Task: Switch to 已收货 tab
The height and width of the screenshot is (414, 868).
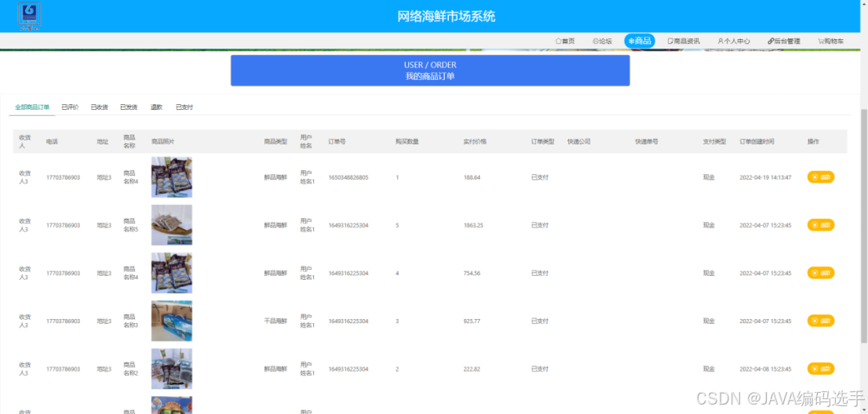Action: click(x=99, y=107)
